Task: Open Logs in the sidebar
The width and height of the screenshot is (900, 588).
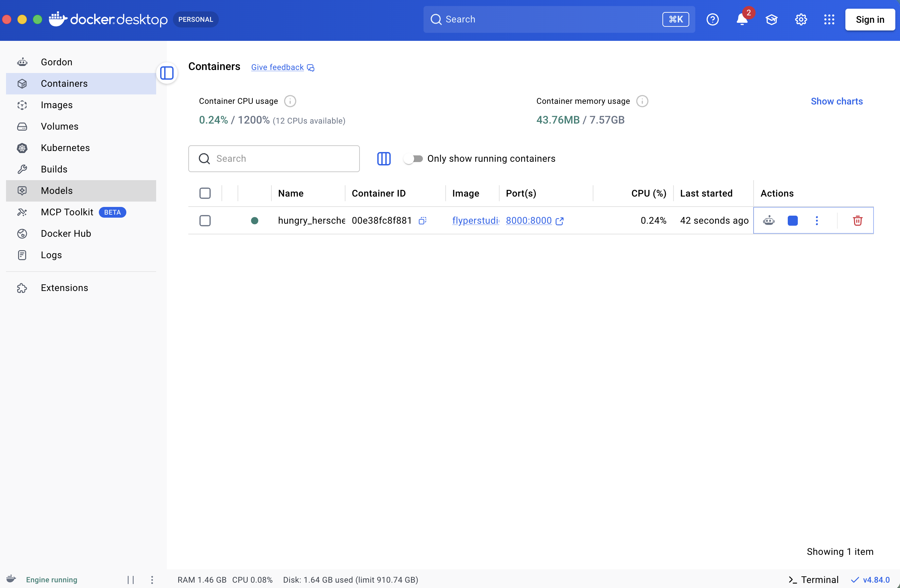Action: (81, 255)
